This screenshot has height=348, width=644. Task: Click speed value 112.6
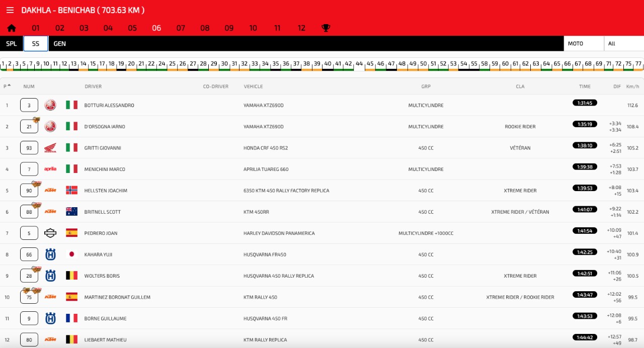[632, 105]
